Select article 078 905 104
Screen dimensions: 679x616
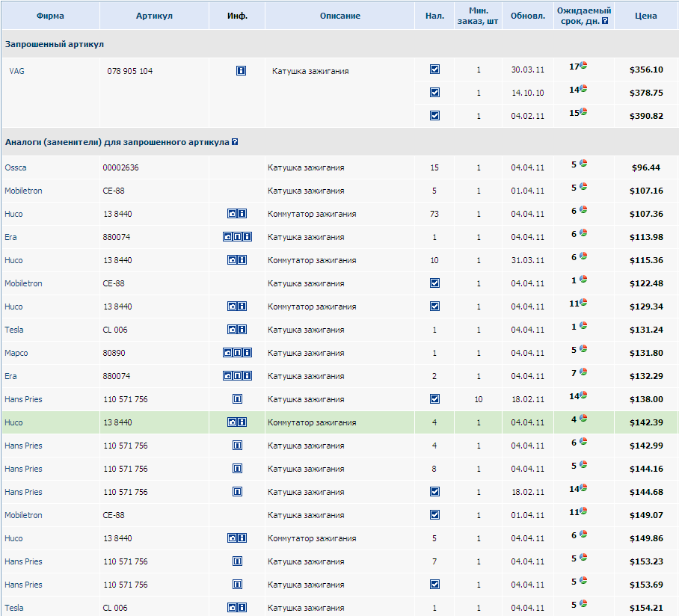click(130, 71)
